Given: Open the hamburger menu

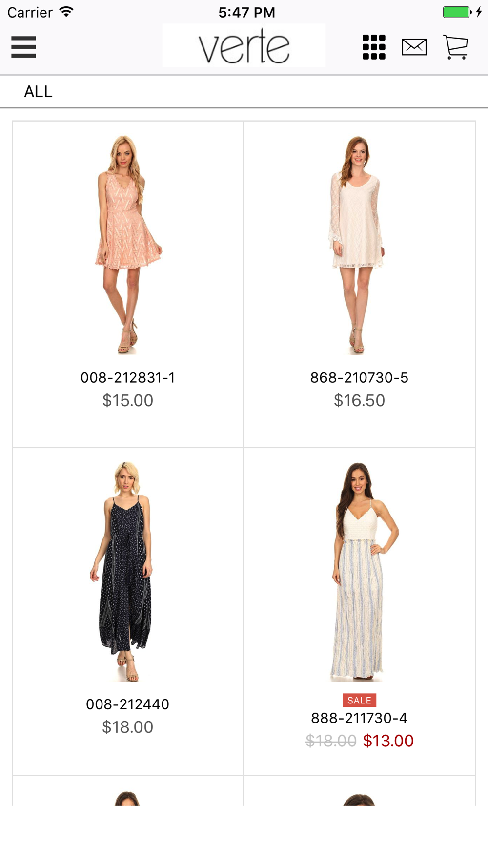Looking at the screenshot, I should point(23,47).
